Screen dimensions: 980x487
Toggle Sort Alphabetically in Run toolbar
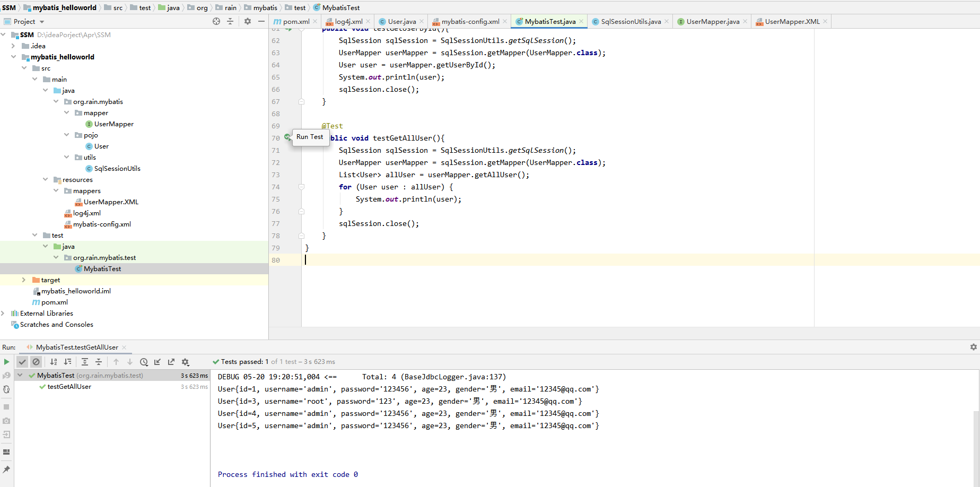[54, 362]
